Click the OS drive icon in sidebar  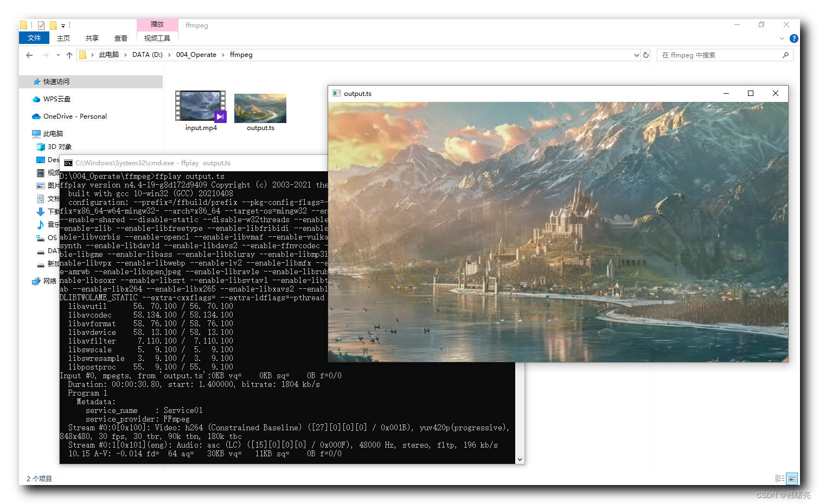click(40, 238)
